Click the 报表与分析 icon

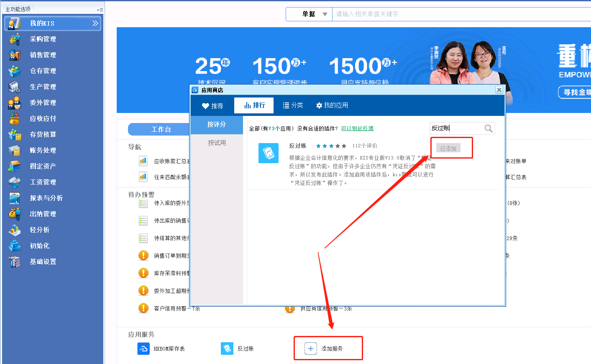coord(15,198)
